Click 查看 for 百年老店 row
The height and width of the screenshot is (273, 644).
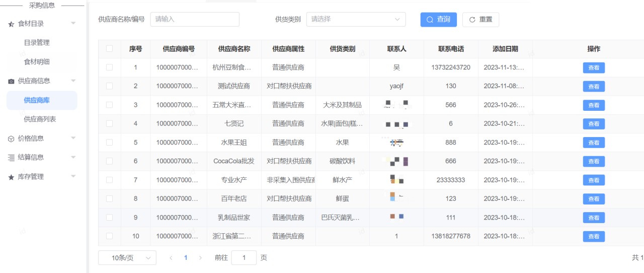coord(594,199)
